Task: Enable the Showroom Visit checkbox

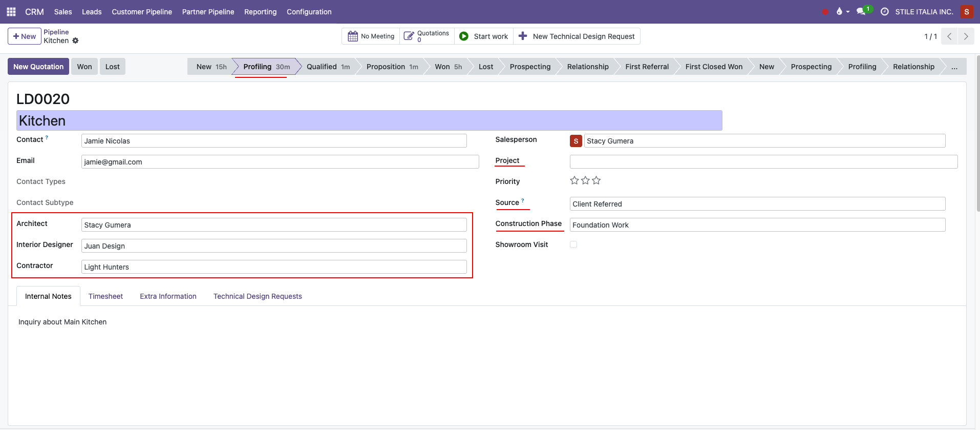Action: click(x=573, y=245)
